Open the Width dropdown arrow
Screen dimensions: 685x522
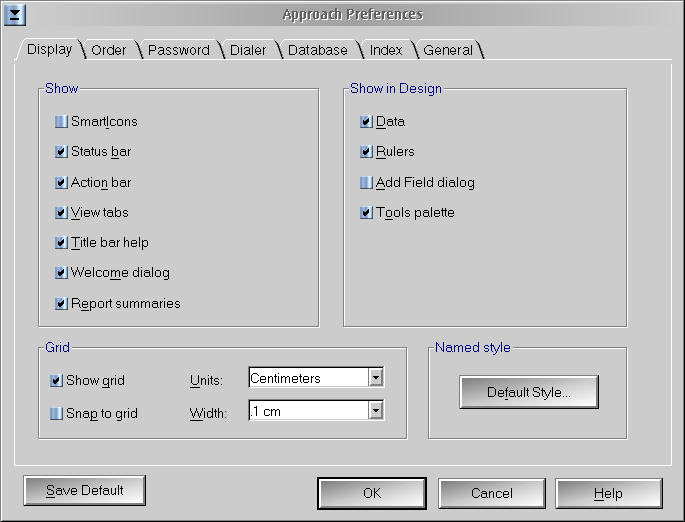[x=376, y=410]
